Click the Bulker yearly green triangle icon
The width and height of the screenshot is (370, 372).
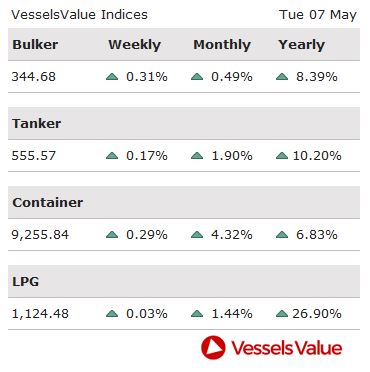(x=282, y=77)
